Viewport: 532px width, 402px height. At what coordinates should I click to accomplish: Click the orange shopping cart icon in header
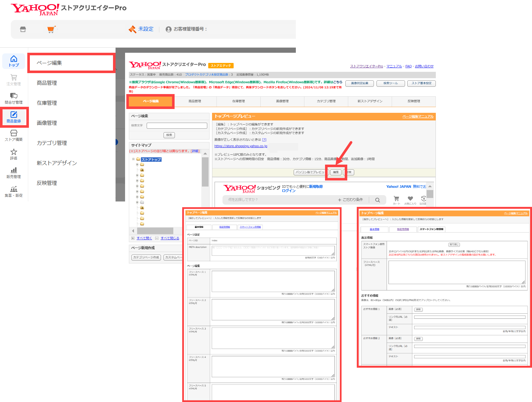[x=51, y=29]
